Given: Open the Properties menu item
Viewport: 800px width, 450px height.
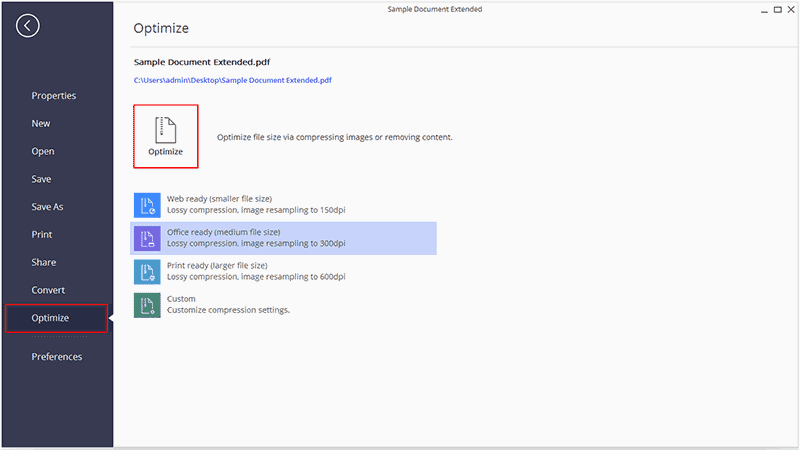Looking at the screenshot, I should [x=54, y=95].
